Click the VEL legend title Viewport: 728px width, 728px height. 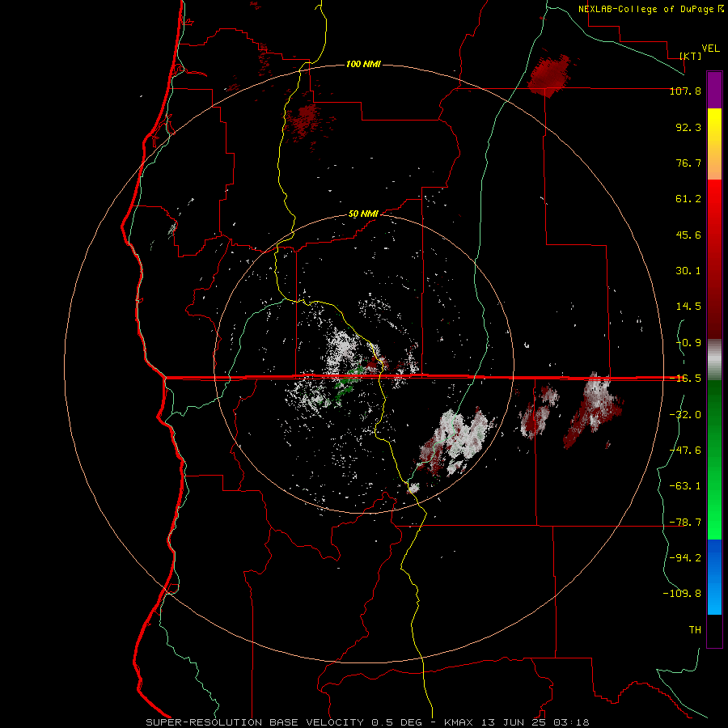pos(710,49)
